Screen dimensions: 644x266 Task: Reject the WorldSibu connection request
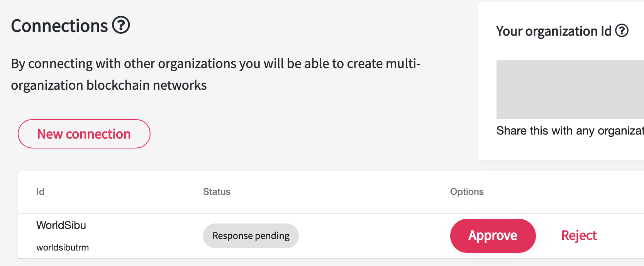pos(579,235)
